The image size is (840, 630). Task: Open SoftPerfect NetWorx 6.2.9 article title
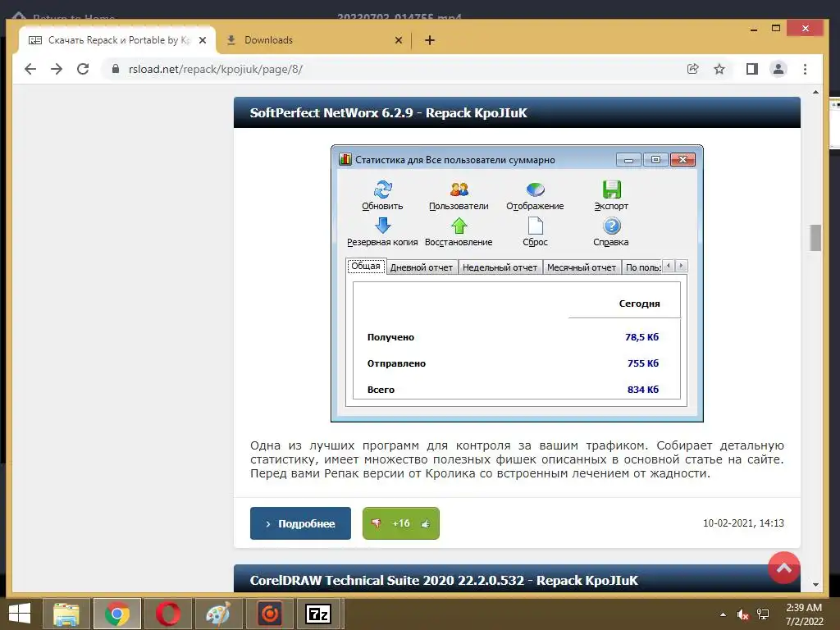click(x=388, y=113)
